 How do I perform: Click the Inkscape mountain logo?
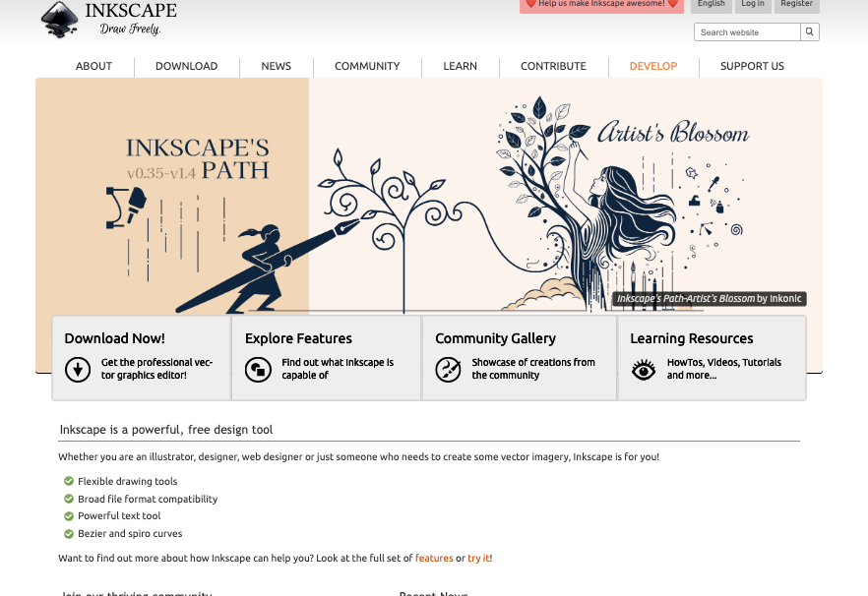[59, 19]
